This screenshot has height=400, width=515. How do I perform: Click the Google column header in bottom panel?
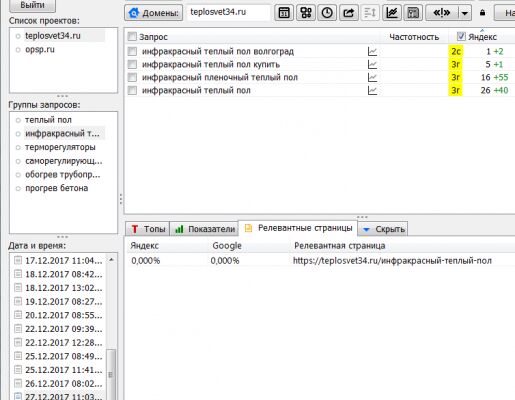[227, 246]
